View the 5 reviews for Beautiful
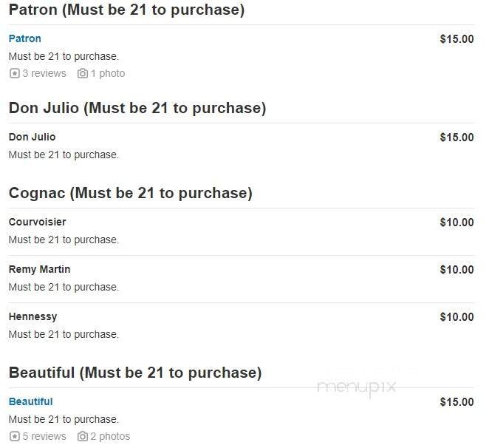 44,436
